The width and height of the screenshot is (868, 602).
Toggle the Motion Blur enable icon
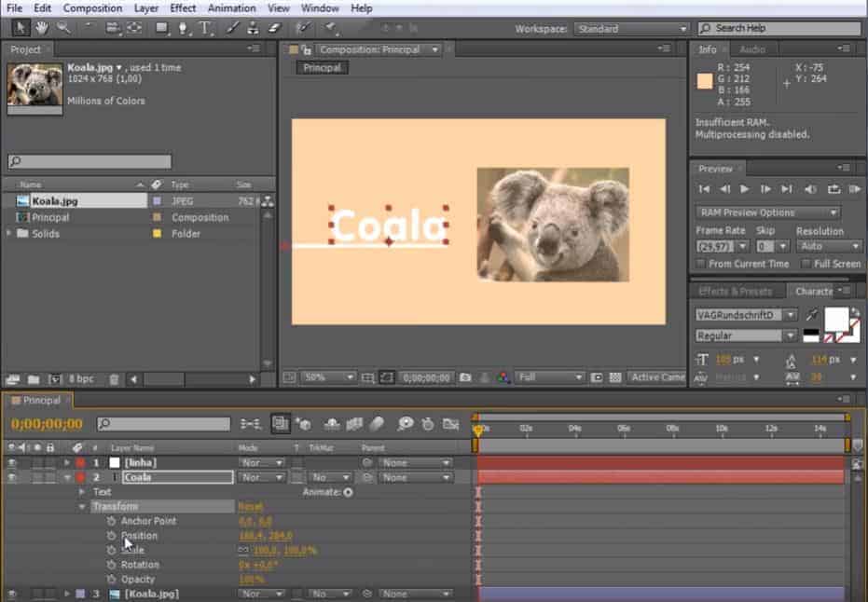click(377, 424)
